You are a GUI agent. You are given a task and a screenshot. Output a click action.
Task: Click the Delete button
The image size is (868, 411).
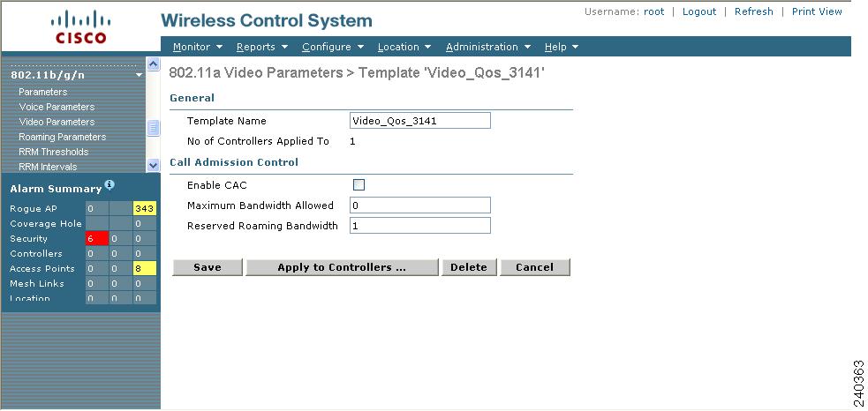(469, 267)
